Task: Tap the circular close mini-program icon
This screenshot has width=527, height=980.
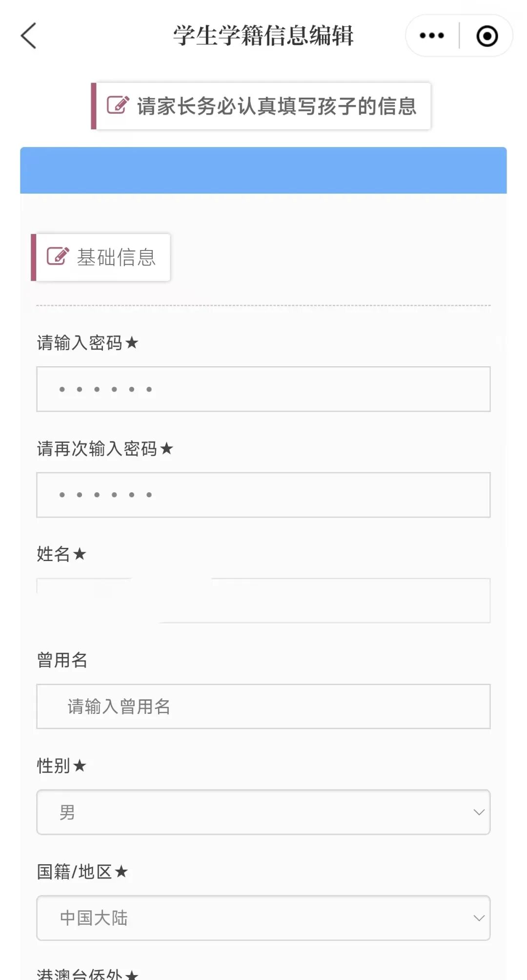Action: [487, 36]
